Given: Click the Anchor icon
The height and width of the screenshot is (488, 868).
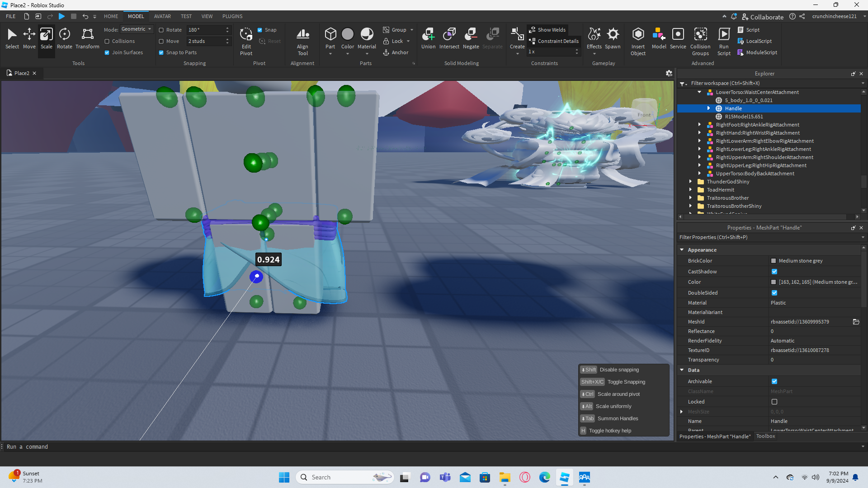Looking at the screenshot, I should click(387, 52).
